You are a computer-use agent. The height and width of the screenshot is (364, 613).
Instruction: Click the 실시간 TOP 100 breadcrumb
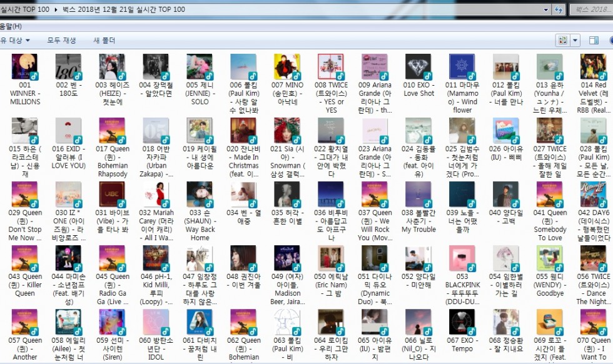24,9
